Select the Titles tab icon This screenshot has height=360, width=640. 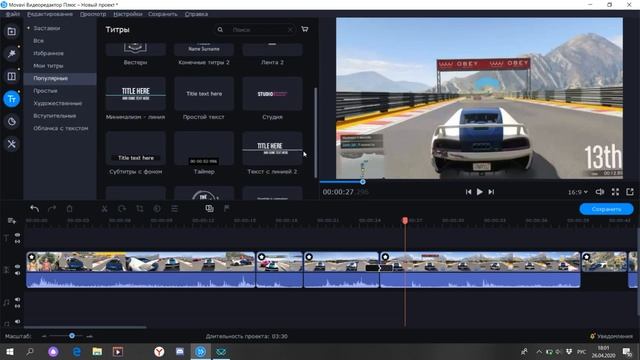pyautogui.click(x=11, y=99)
